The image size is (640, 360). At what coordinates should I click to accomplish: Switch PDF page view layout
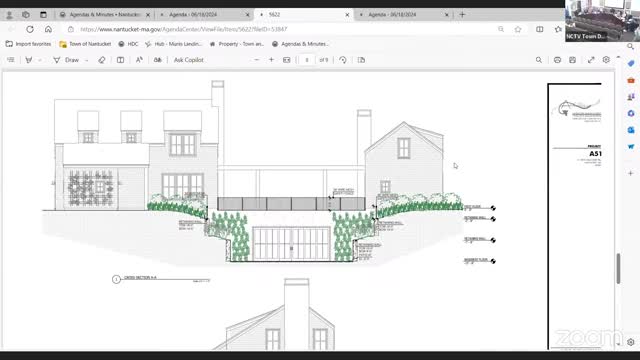(x=120, y=60)
